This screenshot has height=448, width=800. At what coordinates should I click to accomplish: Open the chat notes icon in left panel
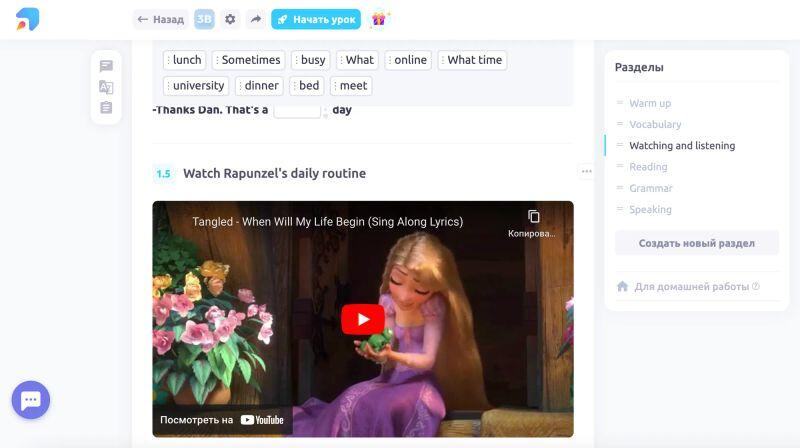pos(106,66)
